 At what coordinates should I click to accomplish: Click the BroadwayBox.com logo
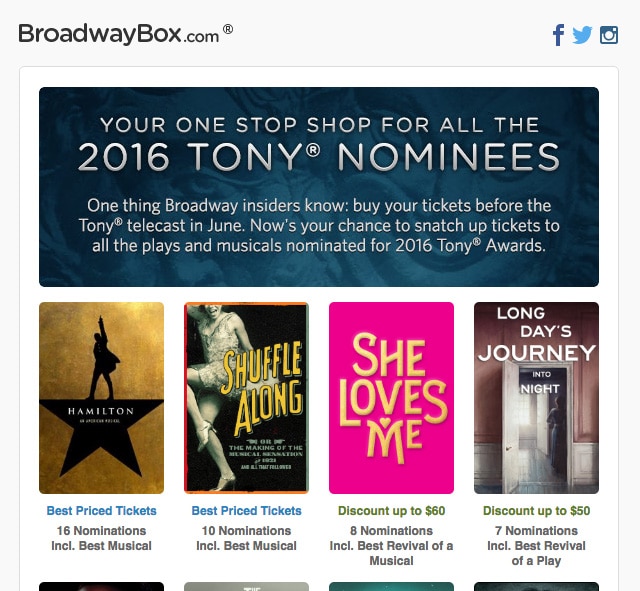click(126, 33)
